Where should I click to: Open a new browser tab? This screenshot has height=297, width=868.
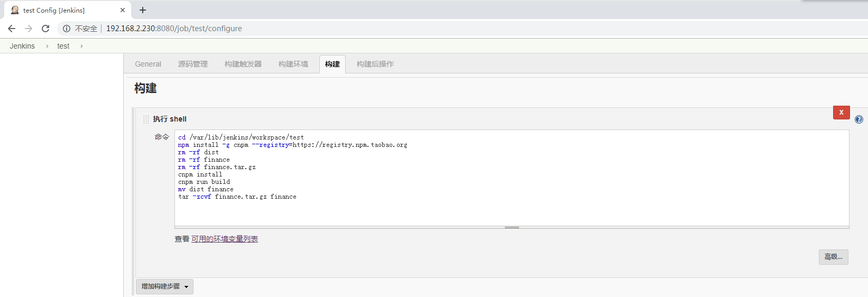(143, 10)
